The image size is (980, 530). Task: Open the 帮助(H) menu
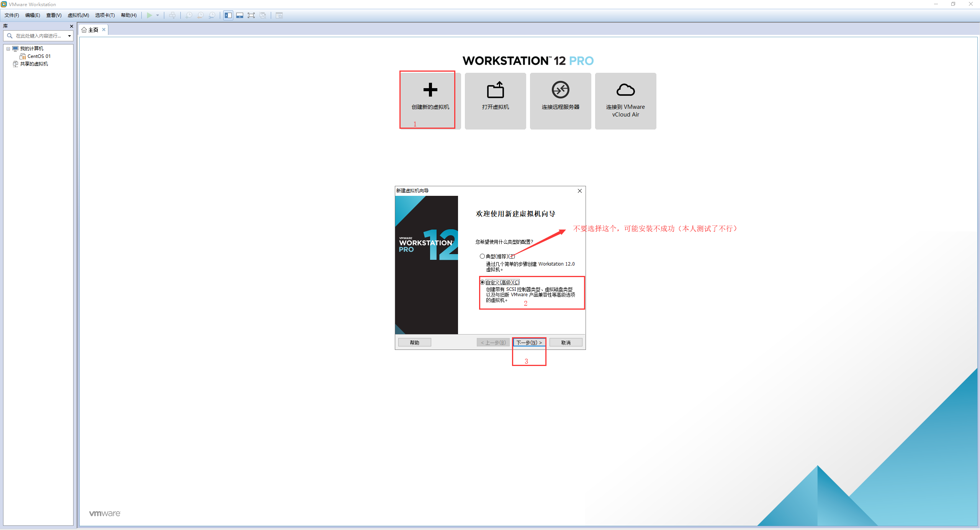click(128, 15)
